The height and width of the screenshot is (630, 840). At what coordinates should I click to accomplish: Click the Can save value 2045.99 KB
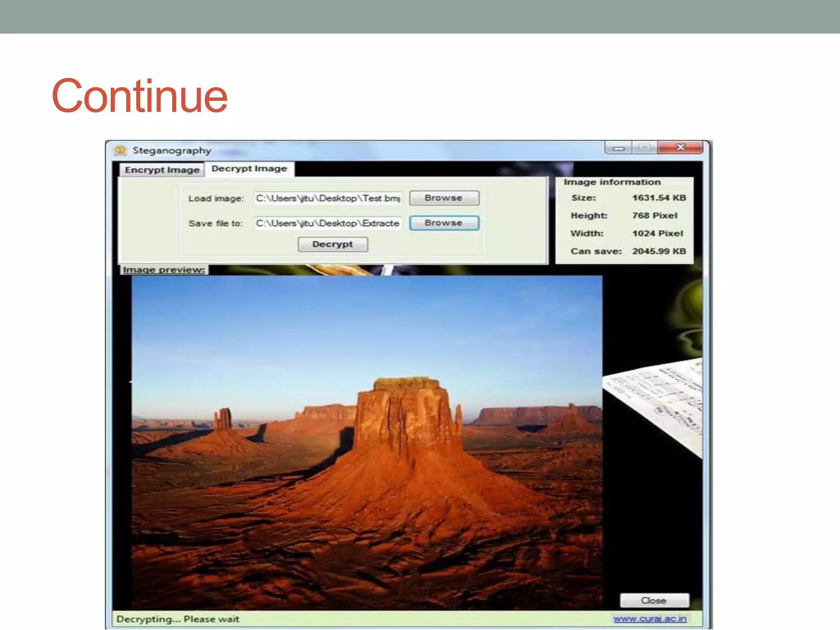point(659,251)
